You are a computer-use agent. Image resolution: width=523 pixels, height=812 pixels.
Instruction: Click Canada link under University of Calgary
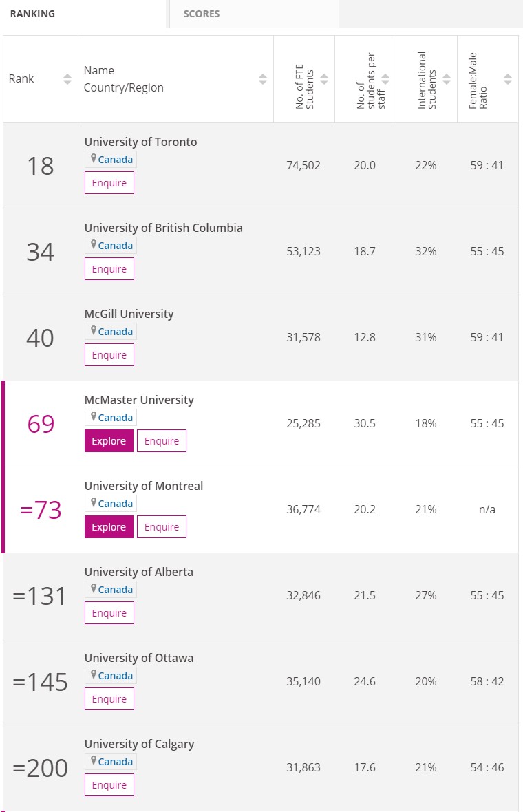[x=116, y=761]
